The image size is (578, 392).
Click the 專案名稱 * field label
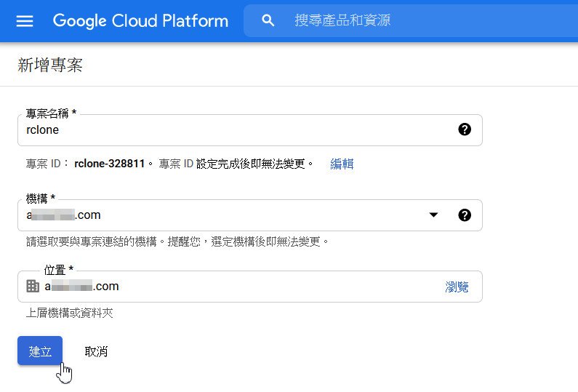click(x=52, y=113)
